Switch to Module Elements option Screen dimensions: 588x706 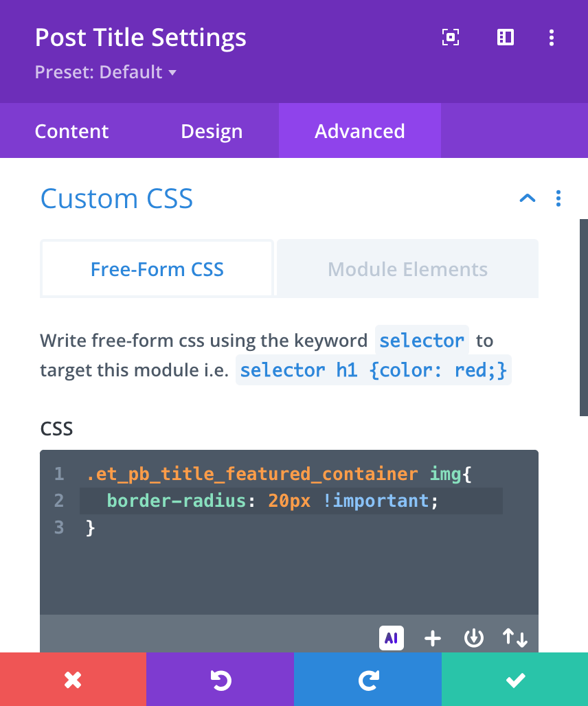408,269
